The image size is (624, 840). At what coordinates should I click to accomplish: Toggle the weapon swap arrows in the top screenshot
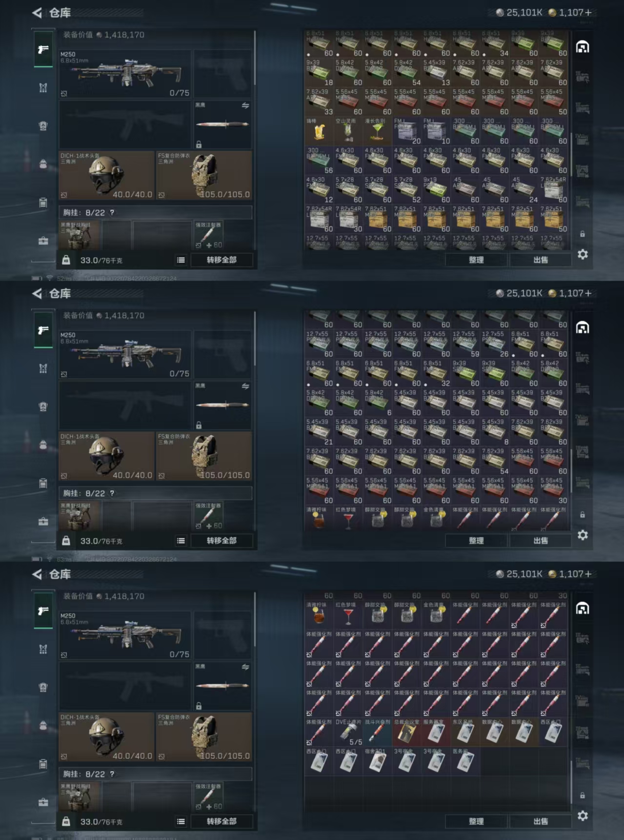tap(245, 105)
